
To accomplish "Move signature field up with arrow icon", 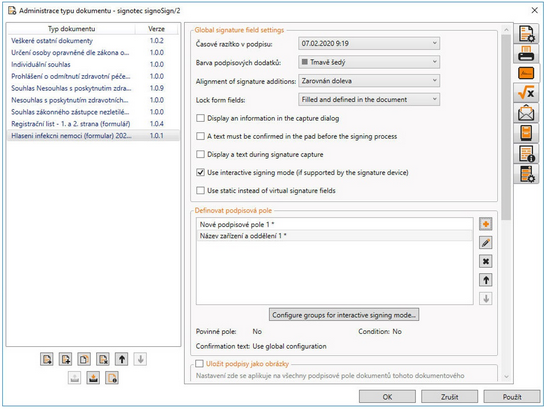I will pyautogui.click(x=486, y=280).
